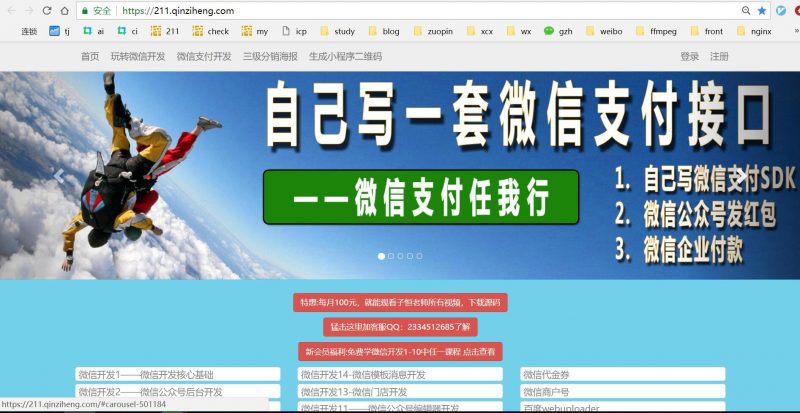The image size is (800, 413).
Task: Show more bookmarks with the overflow chevron
Action: 796,31
